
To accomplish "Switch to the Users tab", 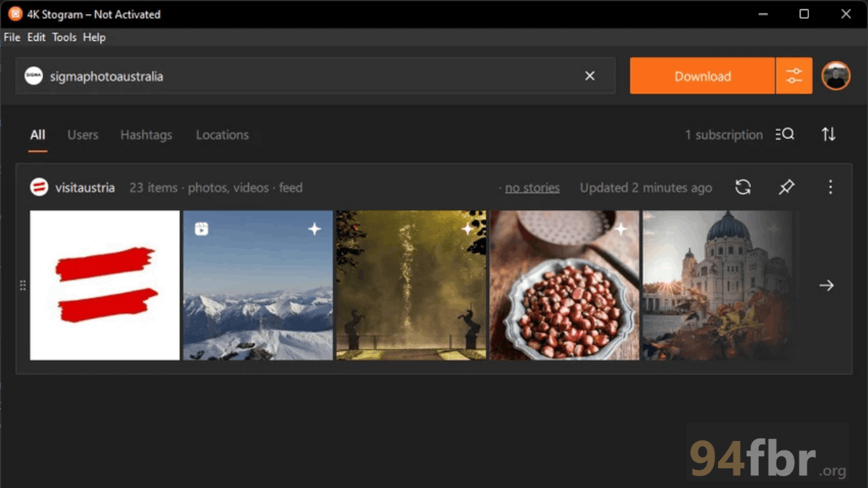I will pyautogui.click(x=83, y=135).
